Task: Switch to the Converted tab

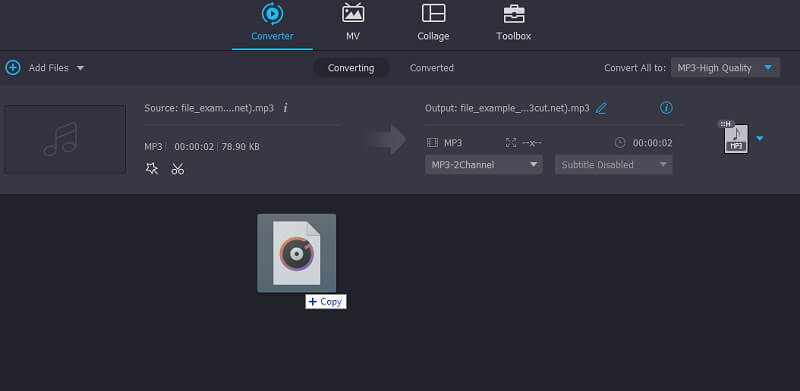Action: click(432, 68)
